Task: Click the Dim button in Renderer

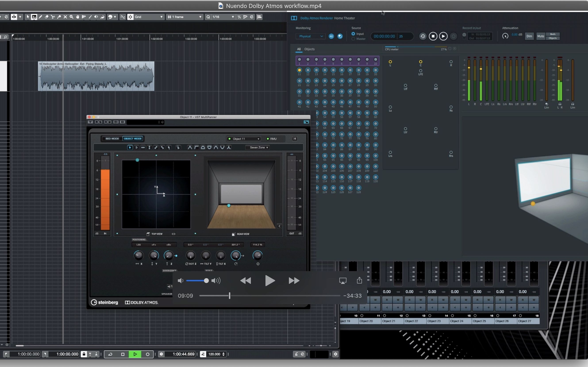Action: coord(529,36)
